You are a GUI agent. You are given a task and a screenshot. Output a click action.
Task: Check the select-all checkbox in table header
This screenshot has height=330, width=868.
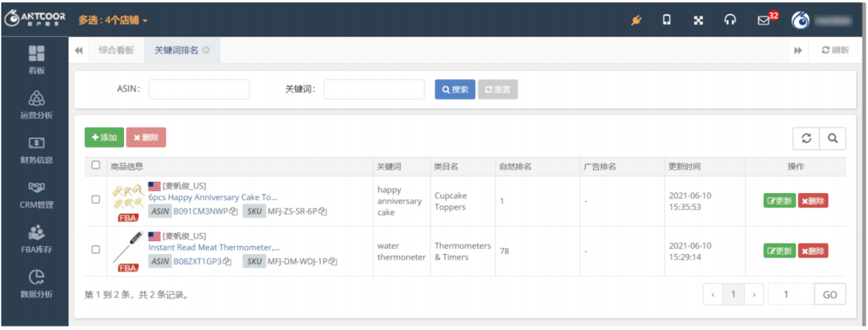click(96, 166)
